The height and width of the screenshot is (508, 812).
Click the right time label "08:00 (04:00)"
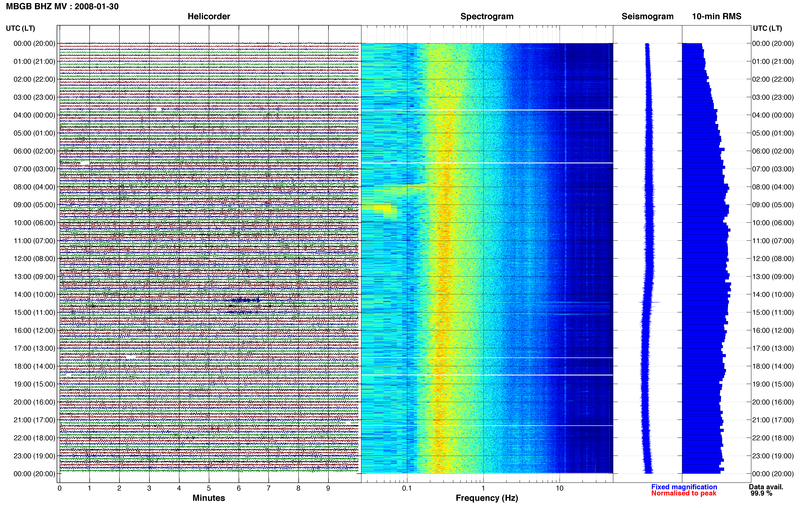pyautogui.click(x=773, y=187)
